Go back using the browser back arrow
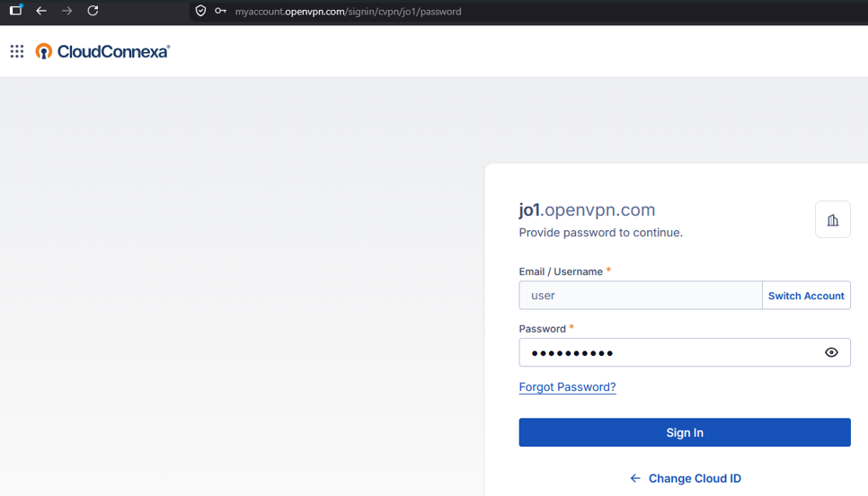868x496 pixels. 41,11
